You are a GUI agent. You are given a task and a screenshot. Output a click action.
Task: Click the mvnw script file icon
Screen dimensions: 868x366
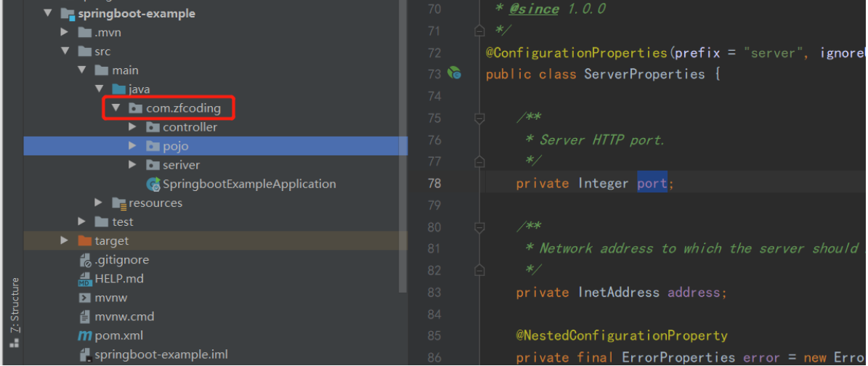pyautogui.click(x=84, y=298)
